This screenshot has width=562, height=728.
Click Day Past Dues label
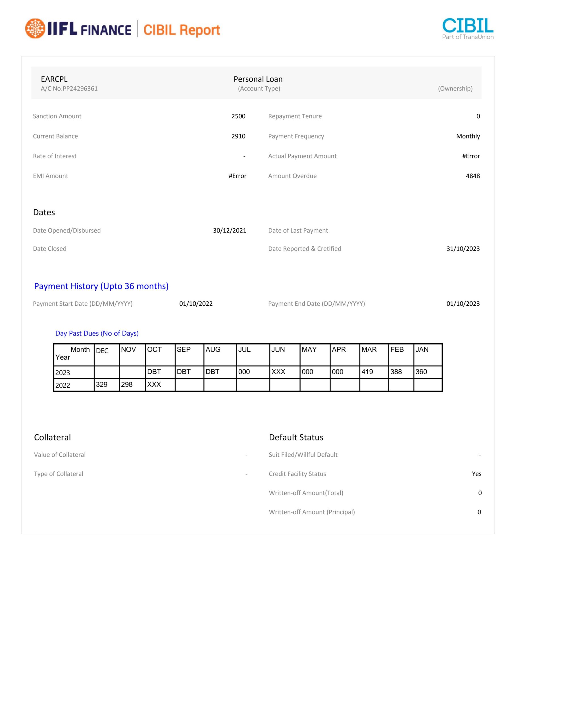(x=97, y=333)
